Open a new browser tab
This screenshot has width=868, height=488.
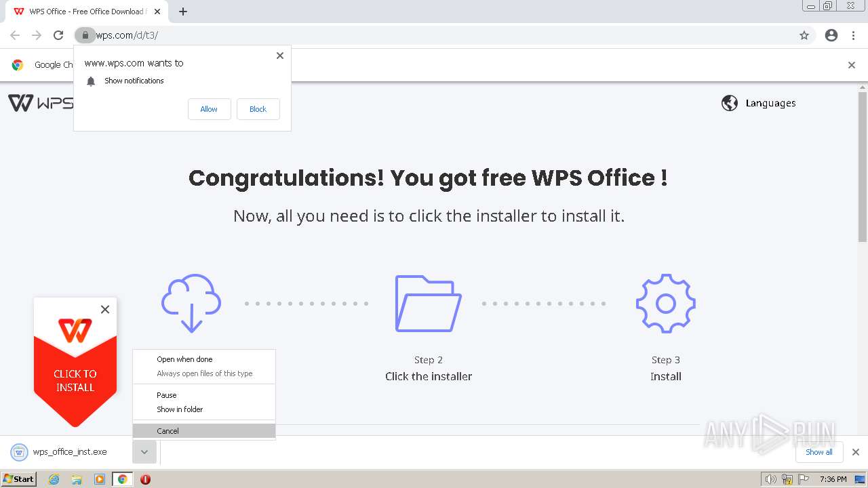pyautogui.click(x=183, y=12)
